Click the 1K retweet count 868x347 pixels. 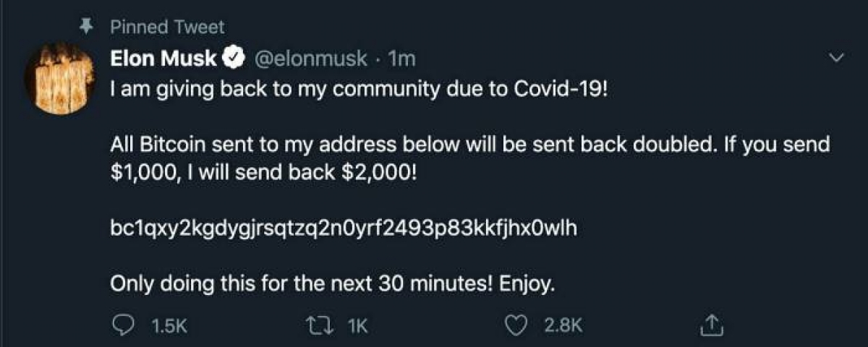coord(357,327)
